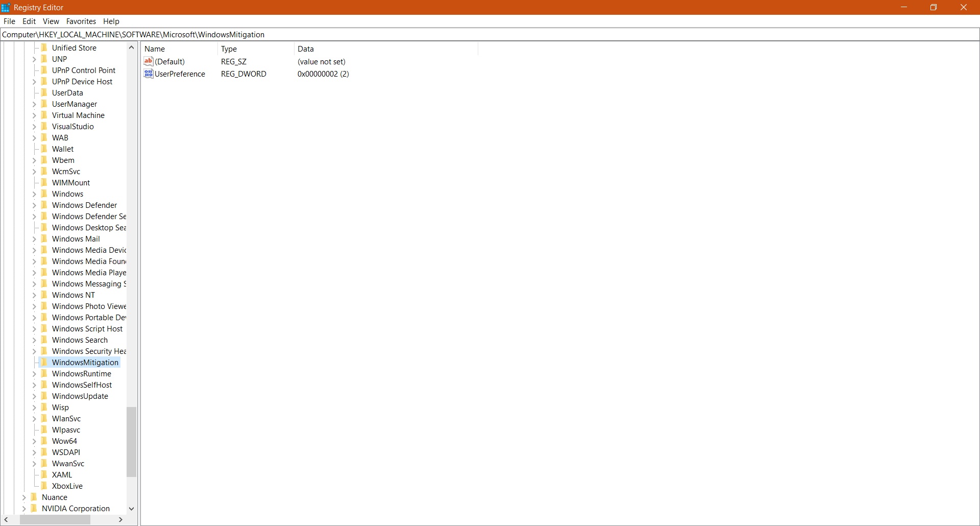This screenshot has width=980, height=526.
Task: Sort values by Data column header
Action: pos(386,49)
